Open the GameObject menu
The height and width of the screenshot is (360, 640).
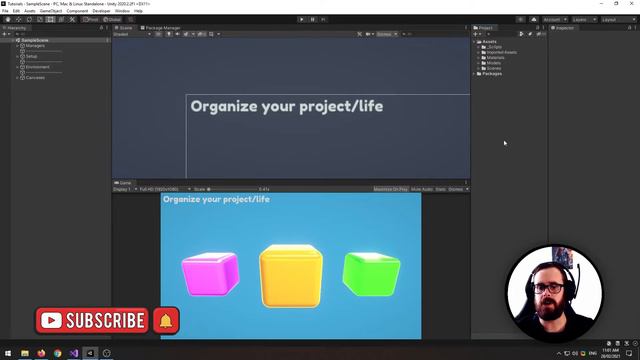pos(51,11)
